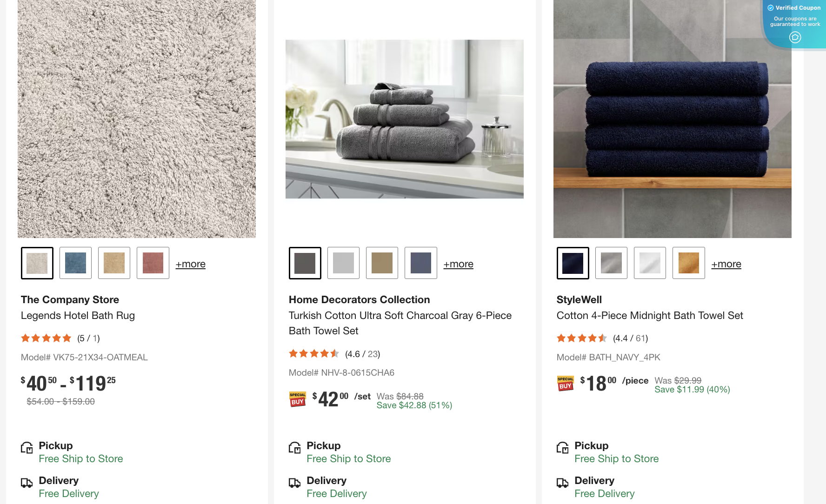Viewport: 826px width, 504px height.
Task: Select the navy swatch for the Home Decorators towels
Action: (420, 263)
